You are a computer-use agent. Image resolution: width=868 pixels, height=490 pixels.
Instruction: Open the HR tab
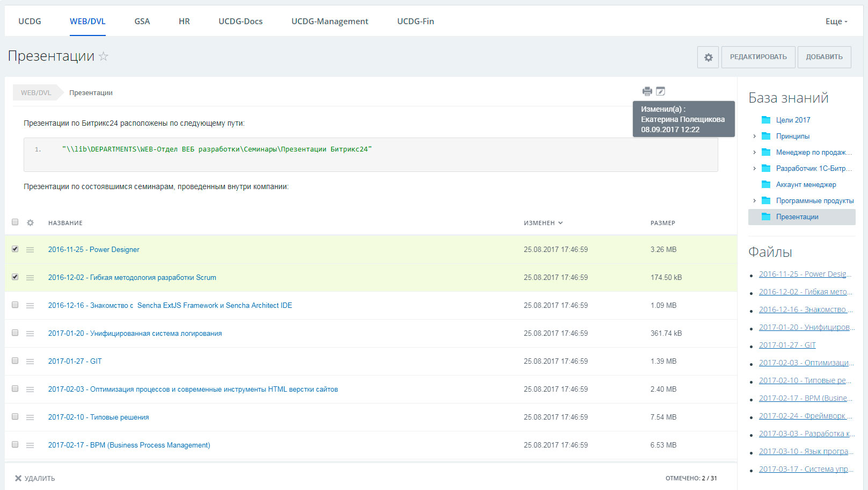tap(184, 21)
